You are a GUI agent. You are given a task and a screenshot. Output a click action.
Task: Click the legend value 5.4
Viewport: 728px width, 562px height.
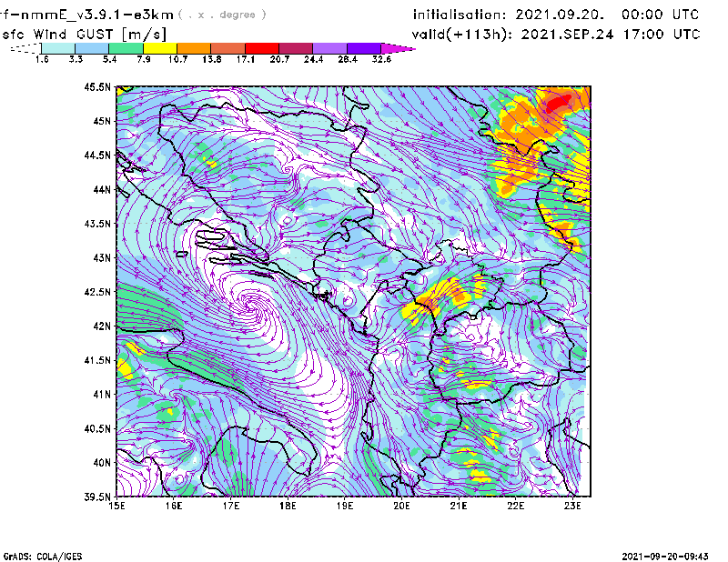[109, 59]
